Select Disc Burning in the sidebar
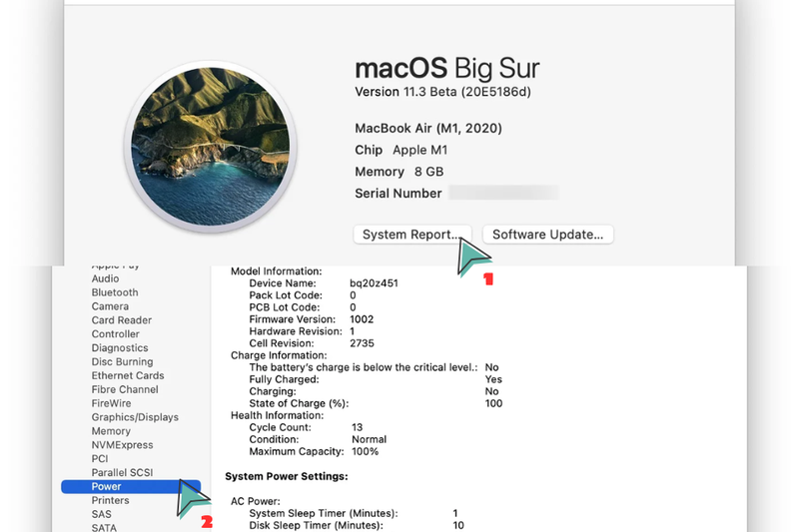799x532 pixels. tap(122, 361)
